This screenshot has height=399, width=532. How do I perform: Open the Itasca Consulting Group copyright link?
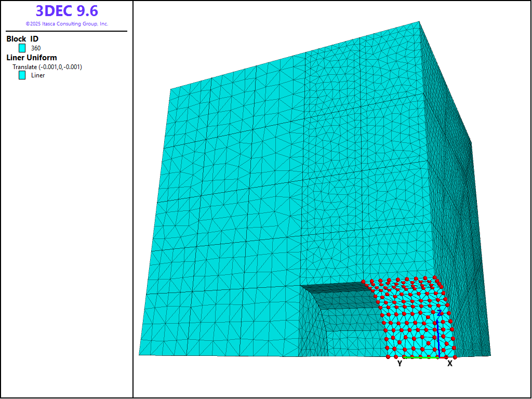(x=66, y=24)
